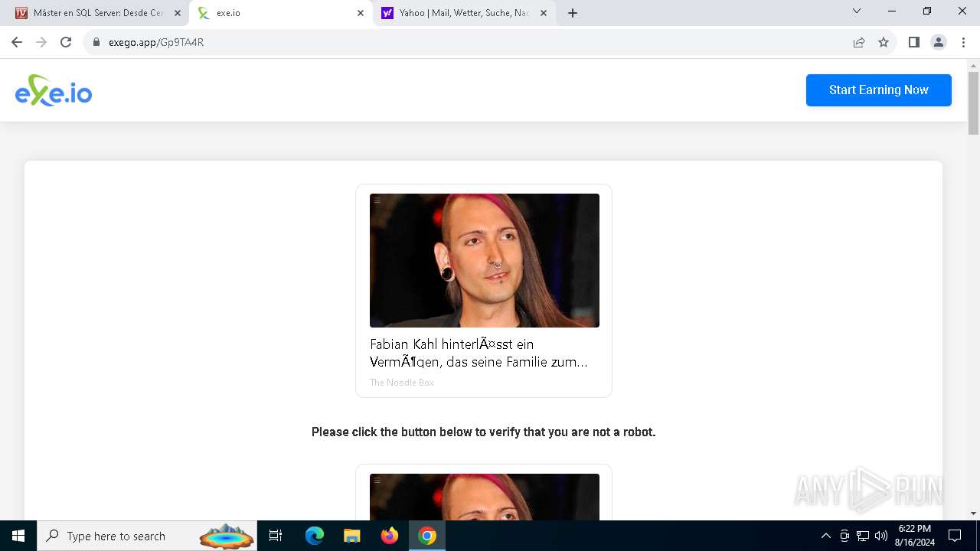The height and width of the screenshot is (551, 980).
Task: Open the taskbar clock and date
Action: [914, 536]
